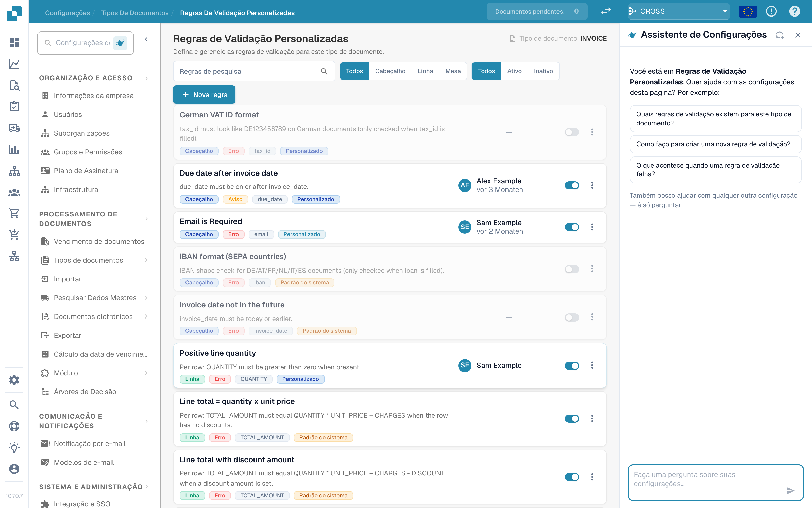Viewport: 812px width, 508px height.
Task: Toggle off the Email is Required rule
Action: pyautogui.click(x=572, y=227)
